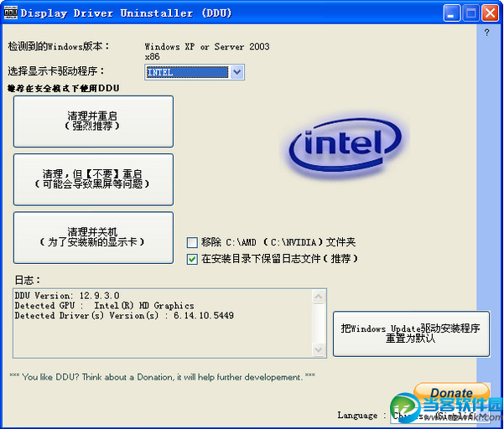Image resolution: width=504 pixels, height=429 pixels.
Task: Click the Intel logo image
Action: pos(346,146)
